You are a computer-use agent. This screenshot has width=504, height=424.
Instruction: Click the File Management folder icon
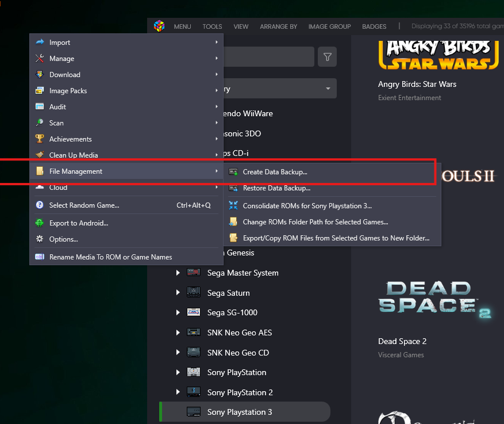(x=40, y=171)
